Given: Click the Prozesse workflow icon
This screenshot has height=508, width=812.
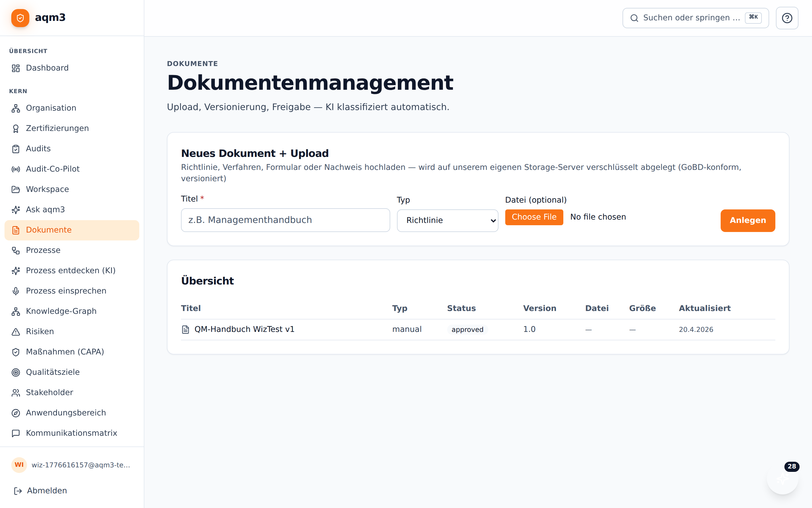Looking at the screenshot, I should [x=16, y=250].
